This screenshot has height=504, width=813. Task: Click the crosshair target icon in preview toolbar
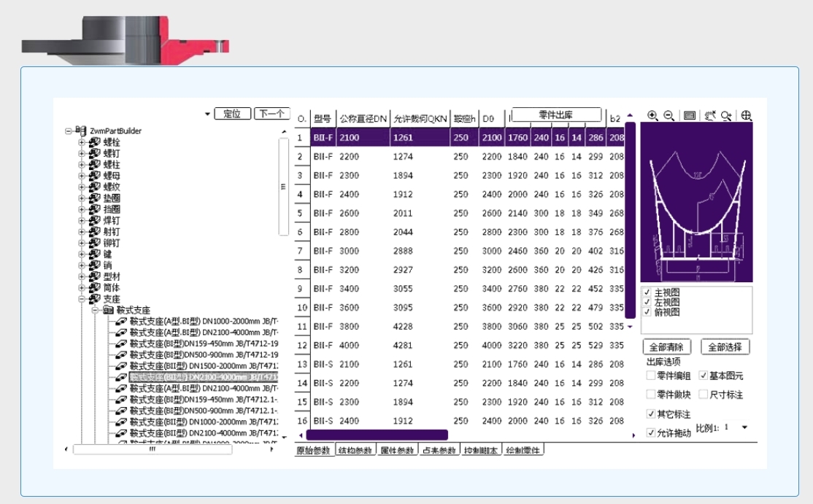(746, 115)
